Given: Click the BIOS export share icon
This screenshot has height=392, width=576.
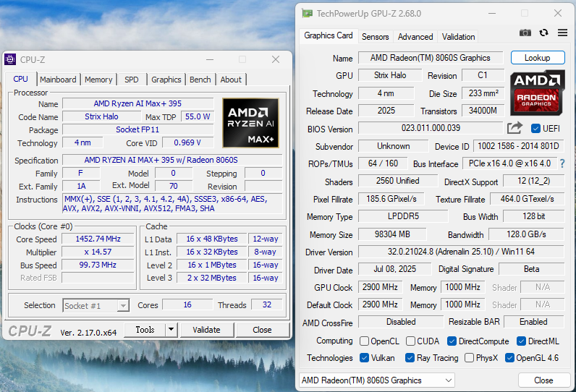Looking at the screenshot, I should tap(514, 128).
